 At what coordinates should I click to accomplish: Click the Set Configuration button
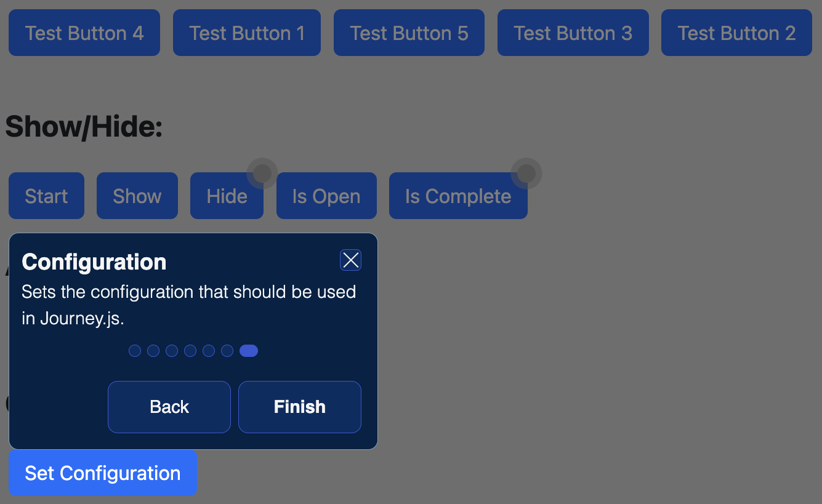pyautogui.click(x=103, y=473)
